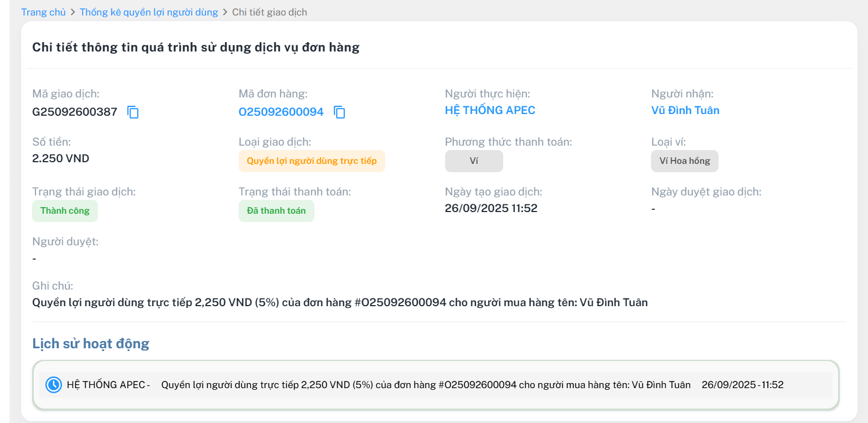Viewport: 868px width, 423px height.
Task: Click the Ví payment method tag
Action: (x=474, y=161)
